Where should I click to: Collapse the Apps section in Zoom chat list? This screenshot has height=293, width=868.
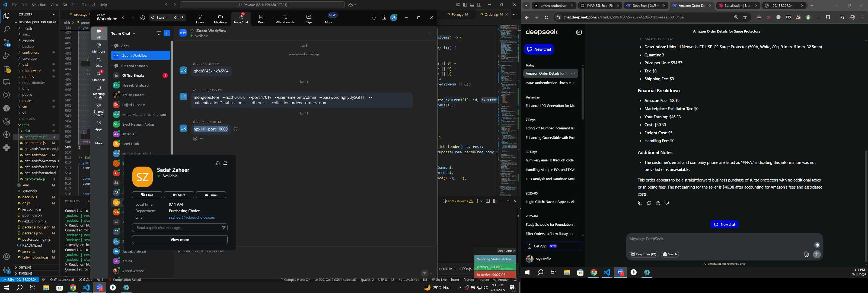(112, 46)
